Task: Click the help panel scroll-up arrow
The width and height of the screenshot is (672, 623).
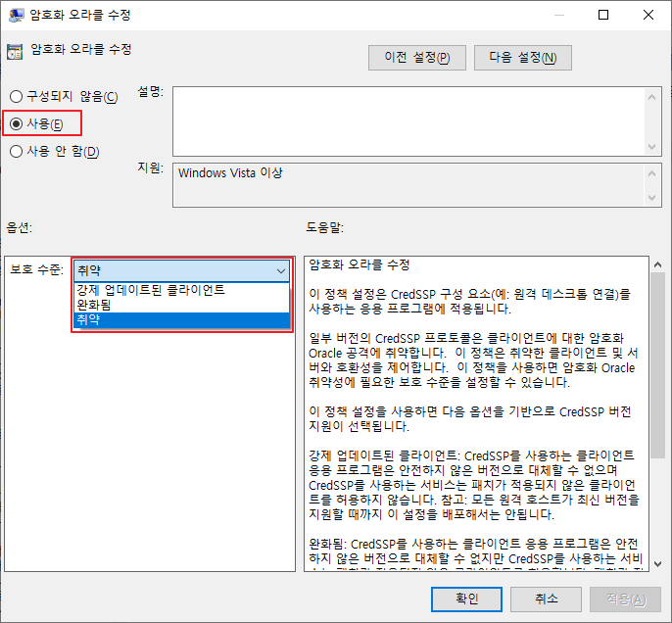Action: [656, 265]
